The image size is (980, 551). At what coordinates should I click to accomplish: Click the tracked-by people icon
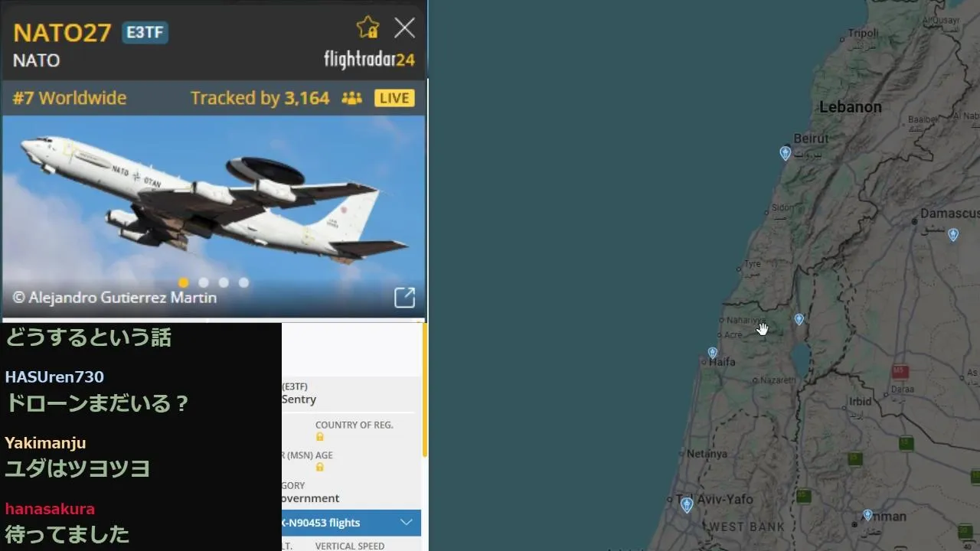click(351, 98)
